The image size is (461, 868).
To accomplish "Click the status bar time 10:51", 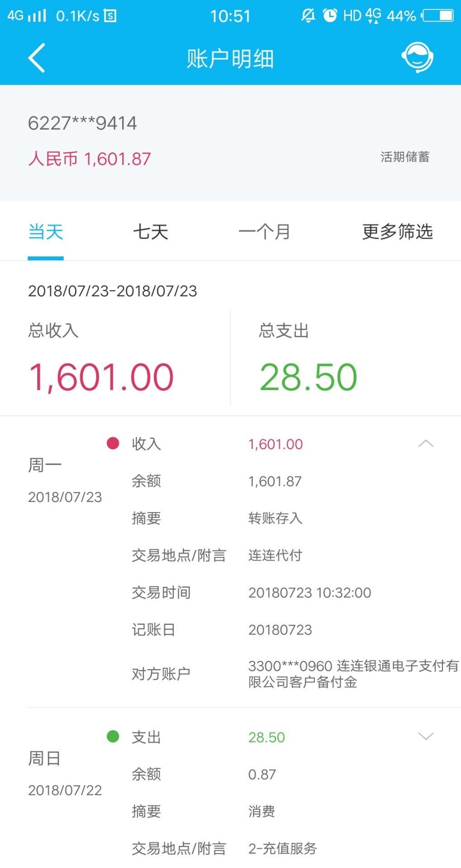I will [230, 16].
